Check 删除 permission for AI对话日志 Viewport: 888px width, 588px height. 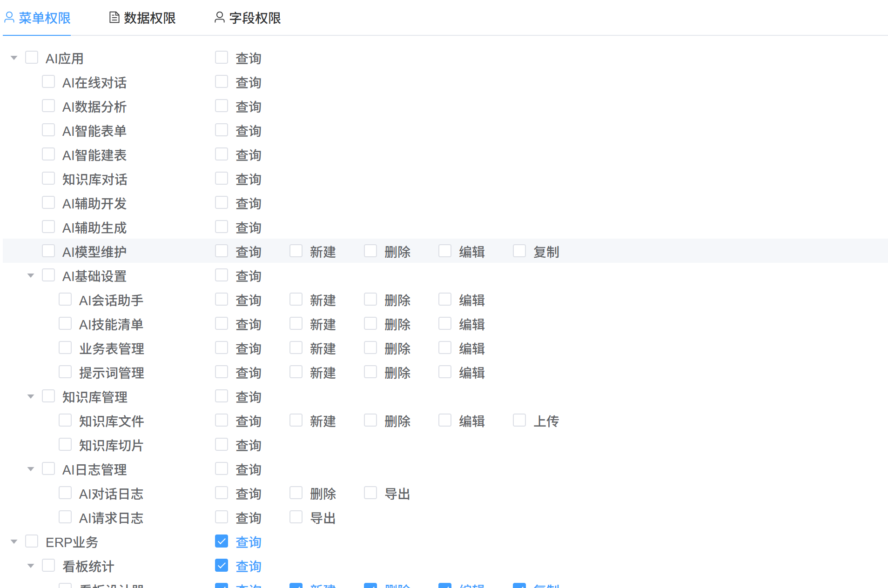tap(296, 493)
